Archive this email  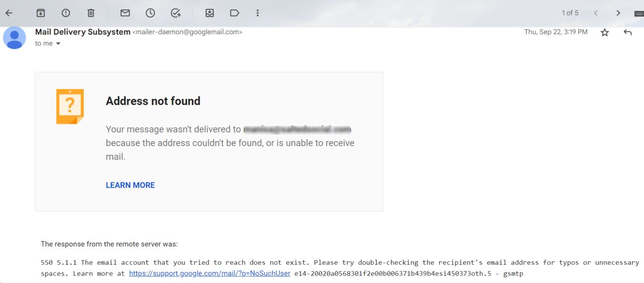click(x=41, y=13)
